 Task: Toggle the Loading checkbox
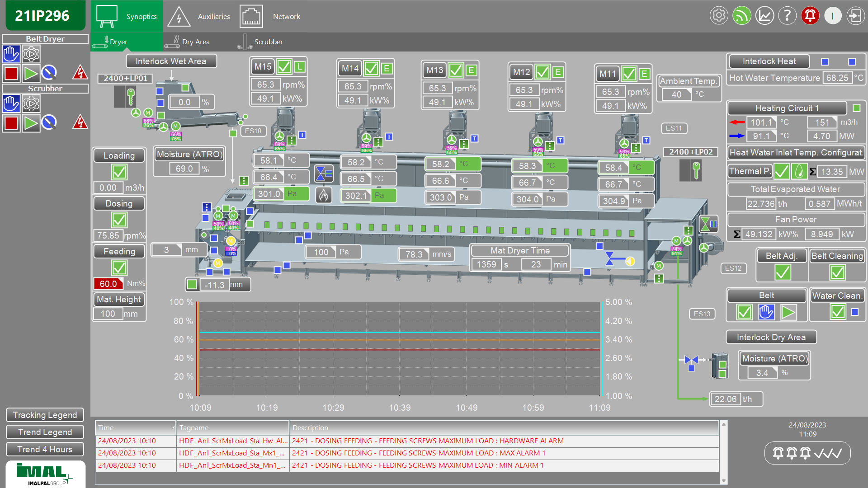tap(119, 172)
